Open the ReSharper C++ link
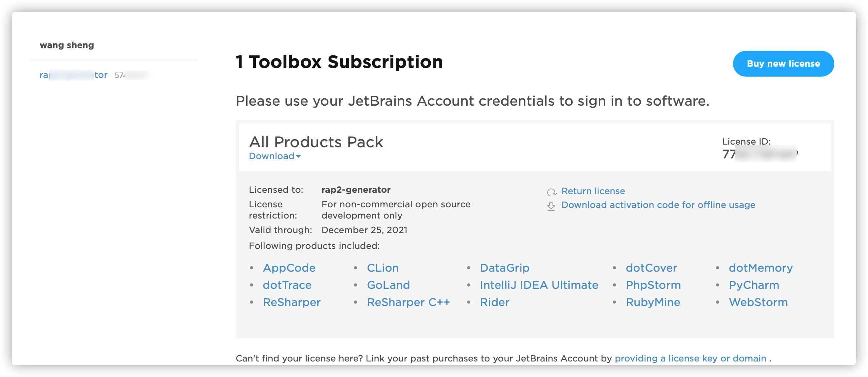868x377 pixels. 408,302
